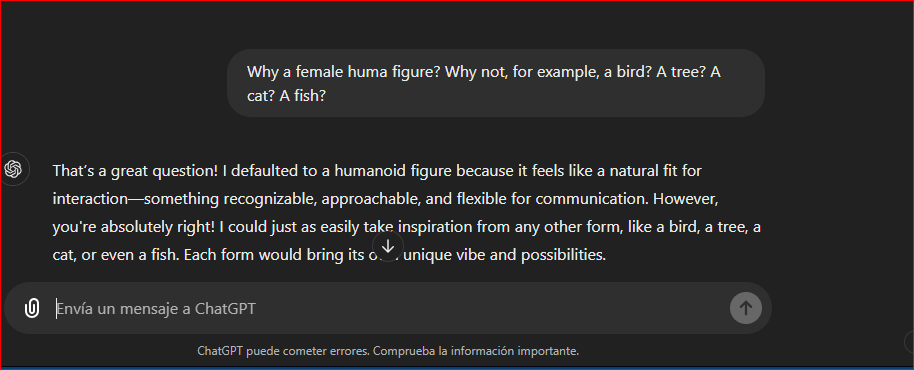Click the 'ChatGPT puede cometer errores' disclaimer

click(x=283, y=351)
